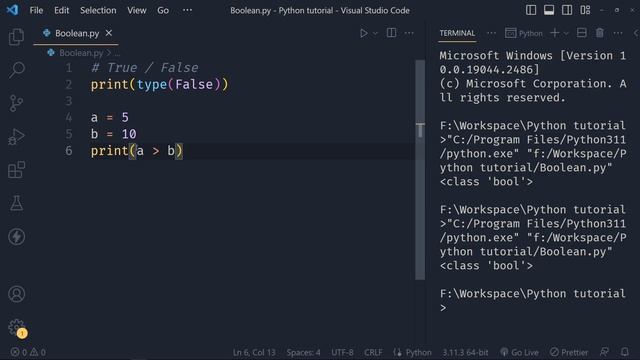This screenshot has width=640, height=360.
Task: Click the editor vertical scrollbar
Action: [x=420, y=170]
